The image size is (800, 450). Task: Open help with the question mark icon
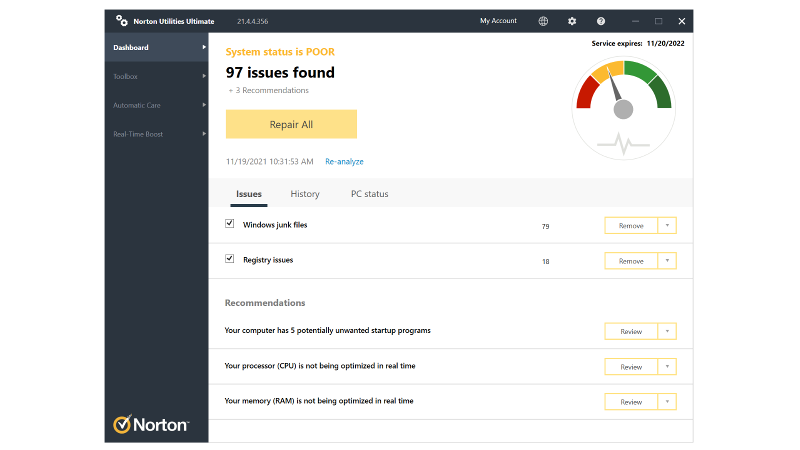(601, 21)
